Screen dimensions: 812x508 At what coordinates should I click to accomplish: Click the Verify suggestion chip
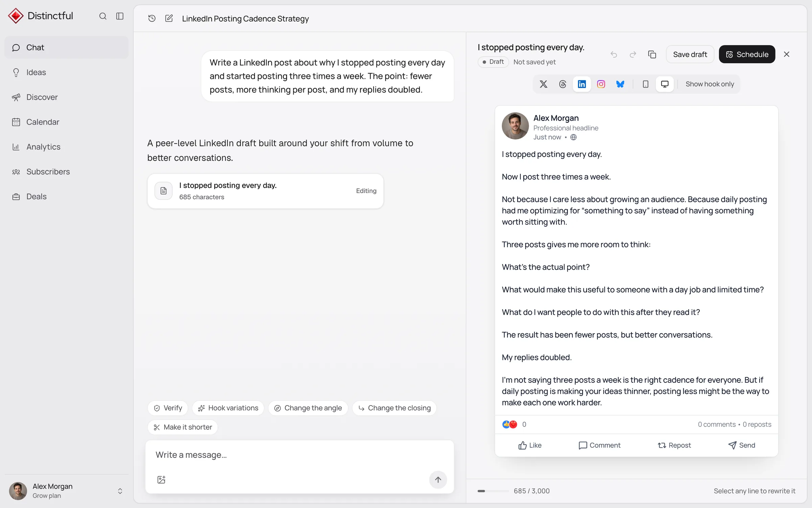pos(168,408)
